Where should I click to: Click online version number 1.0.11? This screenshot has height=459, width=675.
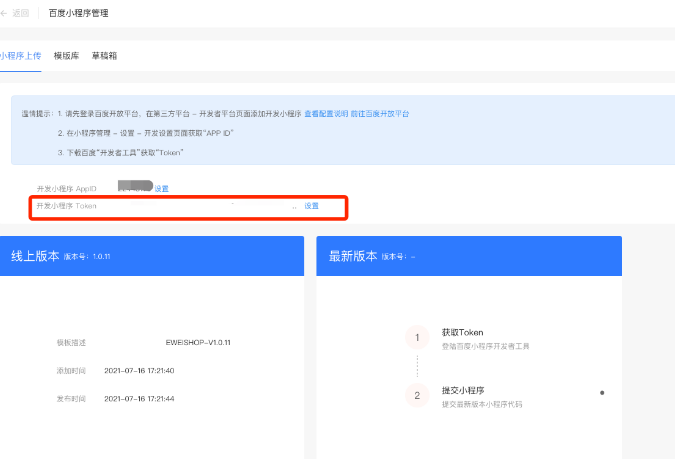[x=101, y=256]
